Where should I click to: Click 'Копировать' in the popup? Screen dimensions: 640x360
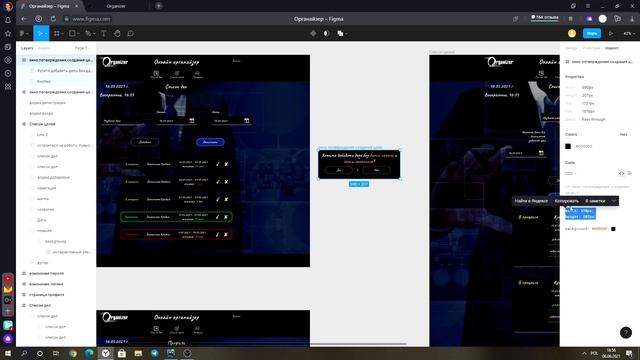pos(567,201)
